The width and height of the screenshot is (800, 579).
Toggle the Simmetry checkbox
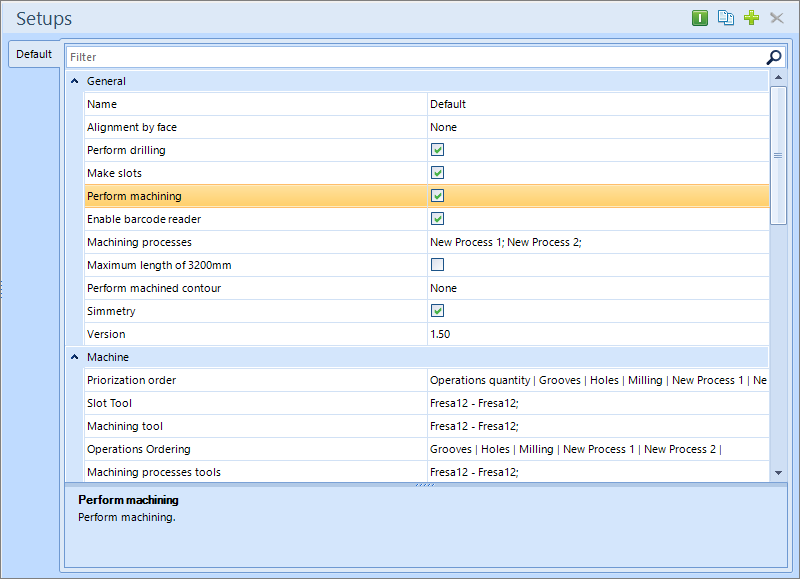(437, 311)
